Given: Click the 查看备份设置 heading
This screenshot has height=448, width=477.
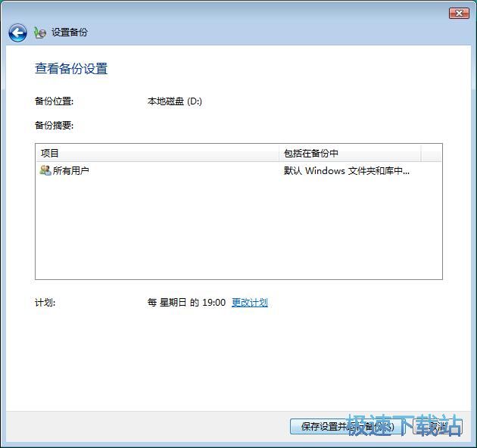Looking at the screenshot, I should coord(71,68).
